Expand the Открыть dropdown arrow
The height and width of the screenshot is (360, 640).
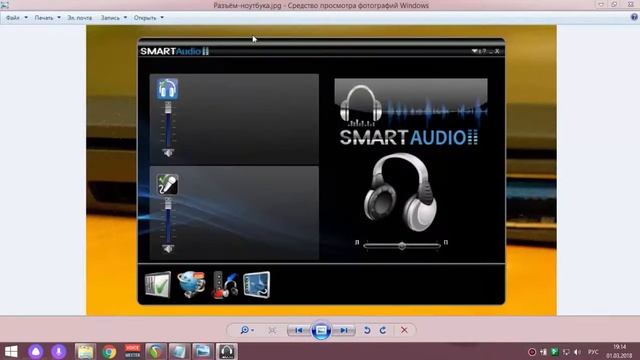(162, 18)
